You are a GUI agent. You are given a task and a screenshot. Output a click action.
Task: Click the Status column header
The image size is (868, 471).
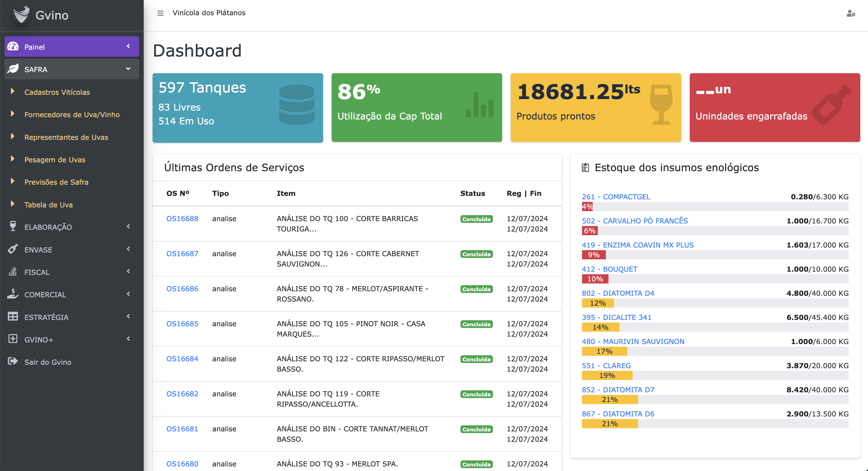point(473,194)
